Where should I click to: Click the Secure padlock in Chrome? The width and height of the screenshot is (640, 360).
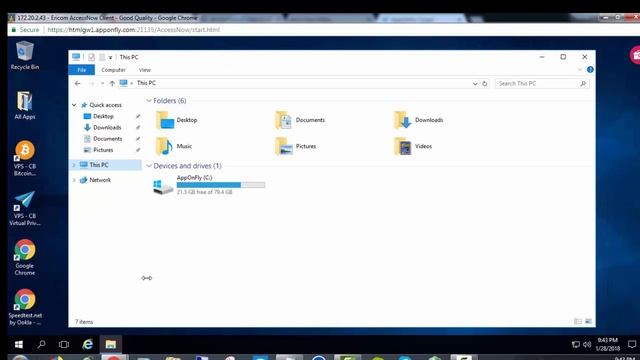[x=13, y=30]
